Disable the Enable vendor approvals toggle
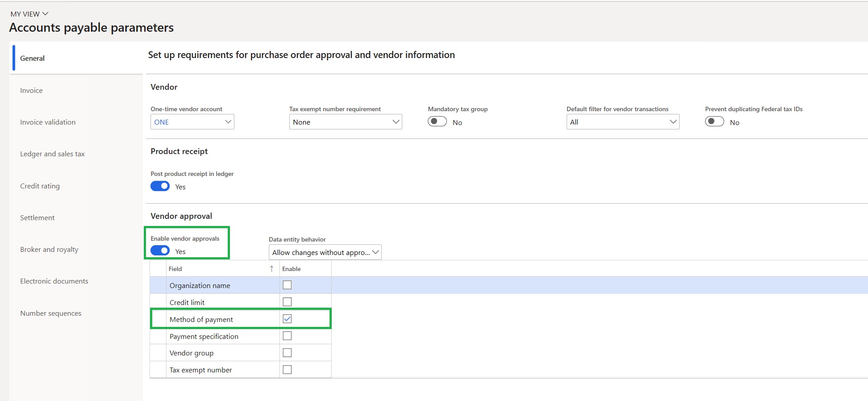This screenshot has width=868, height=401. click(x=160, y=251)
